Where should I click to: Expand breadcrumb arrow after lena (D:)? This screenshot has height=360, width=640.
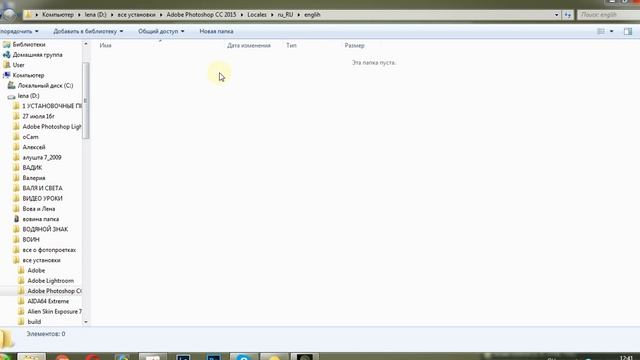[x=112, y=15]
